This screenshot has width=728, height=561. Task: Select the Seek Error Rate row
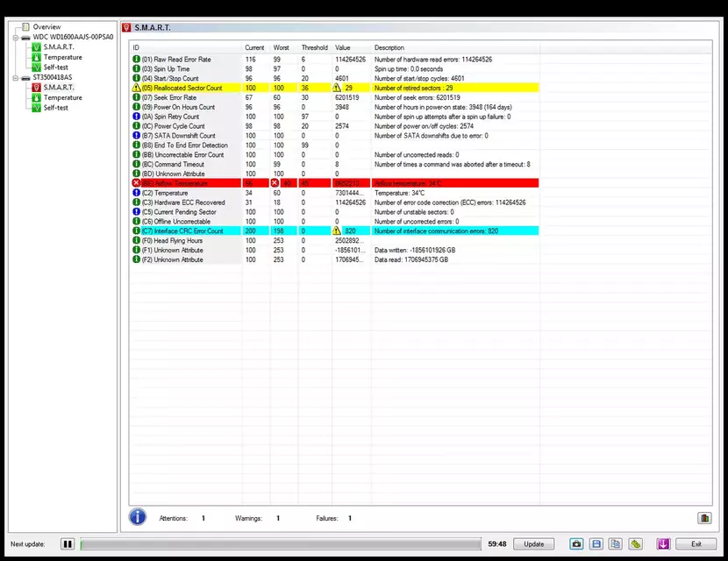click(335, 97)
